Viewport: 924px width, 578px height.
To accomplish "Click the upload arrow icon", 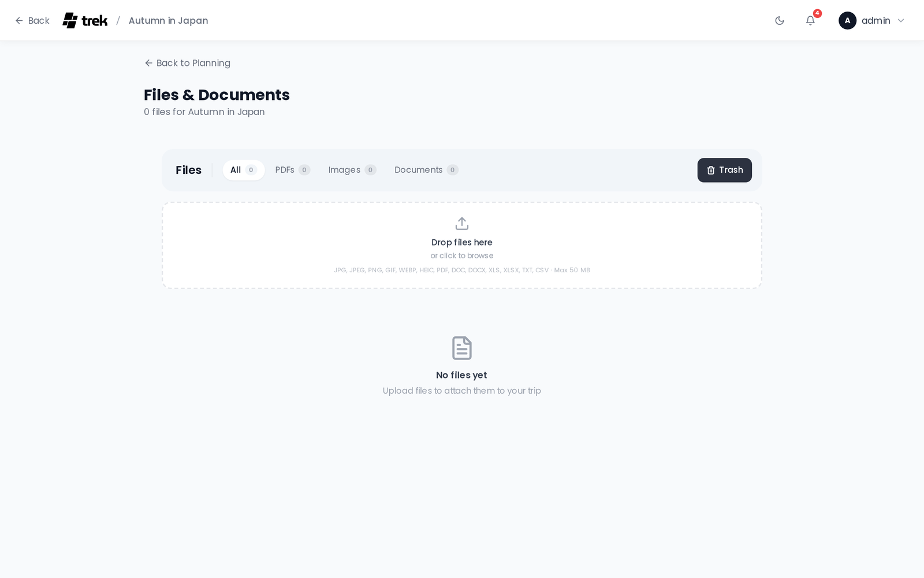I will coord(462,223).
